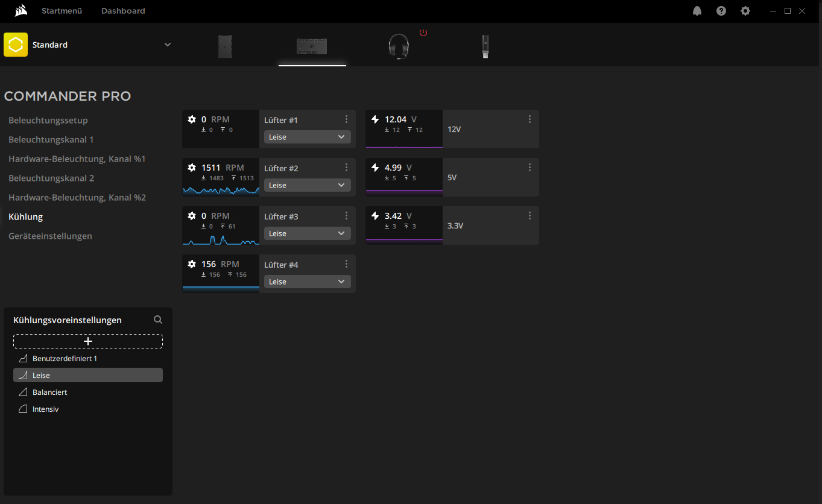Add a new cooling preset with plus button
The height and width of the screenshot is (504, 822).
(x=88, y=341)
